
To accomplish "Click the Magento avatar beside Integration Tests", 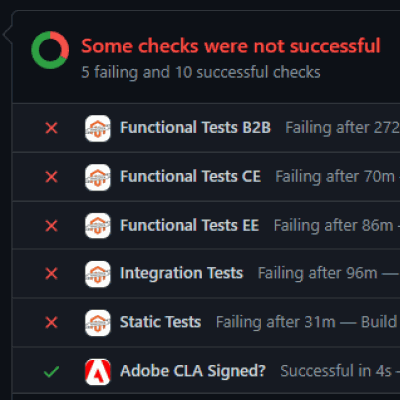I will coord(98,274).
